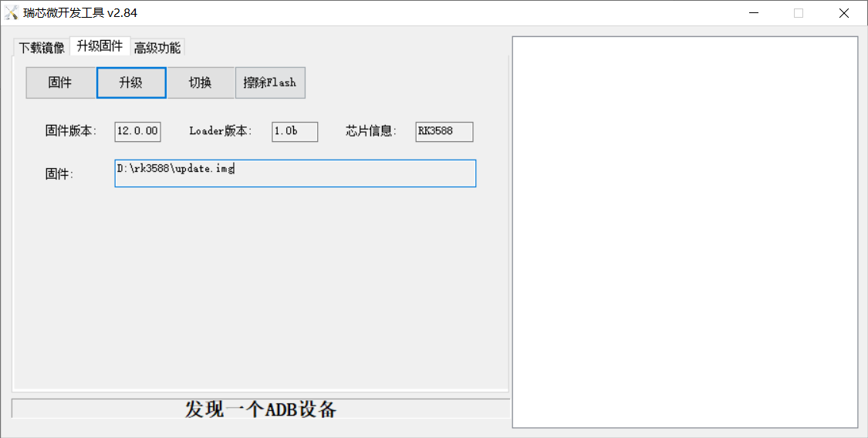
Task: Click the blank log output panel
Action: [x=685, y=232]
